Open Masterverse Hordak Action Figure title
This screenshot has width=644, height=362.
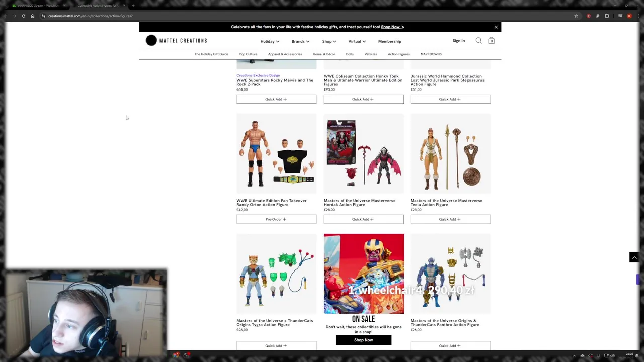[x=359, y=203]
